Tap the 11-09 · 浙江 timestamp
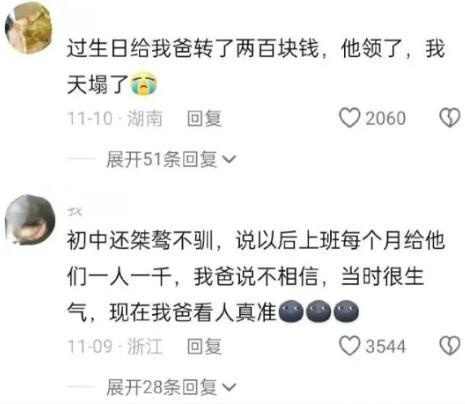The width and height of the screenshot is (465, 404). [115, 346]
